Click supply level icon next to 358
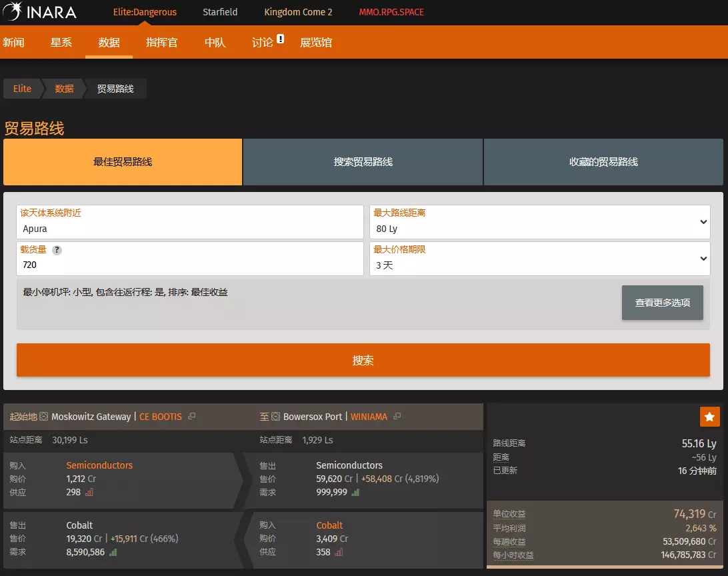This screenshot has height=576, width=728. 339,552
